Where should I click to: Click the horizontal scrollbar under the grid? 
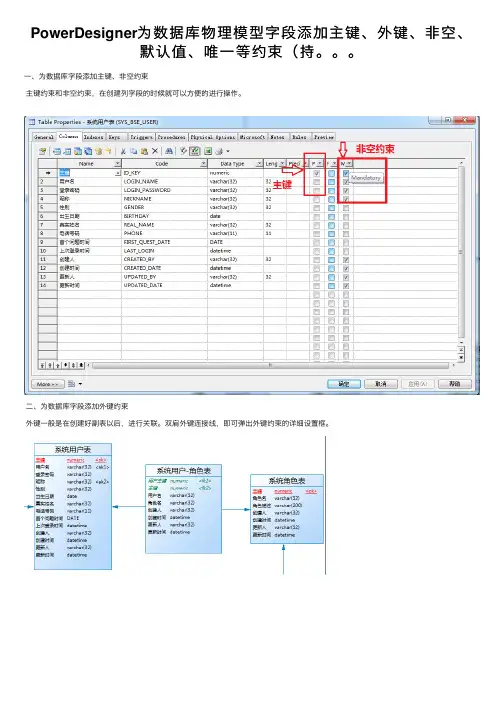271,365
